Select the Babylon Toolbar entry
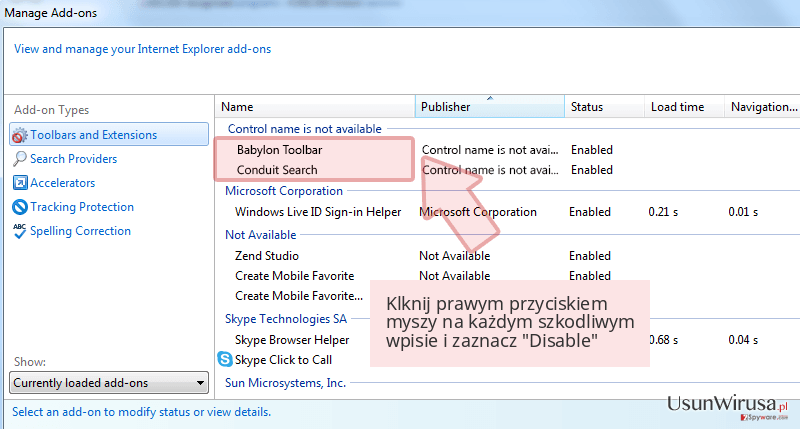 [x=280, y=150]
